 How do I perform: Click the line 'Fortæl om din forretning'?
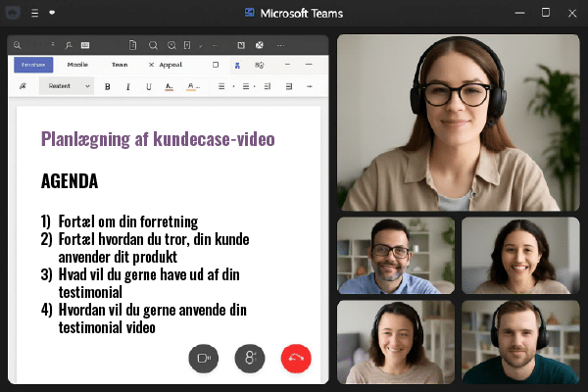[128, 221]
